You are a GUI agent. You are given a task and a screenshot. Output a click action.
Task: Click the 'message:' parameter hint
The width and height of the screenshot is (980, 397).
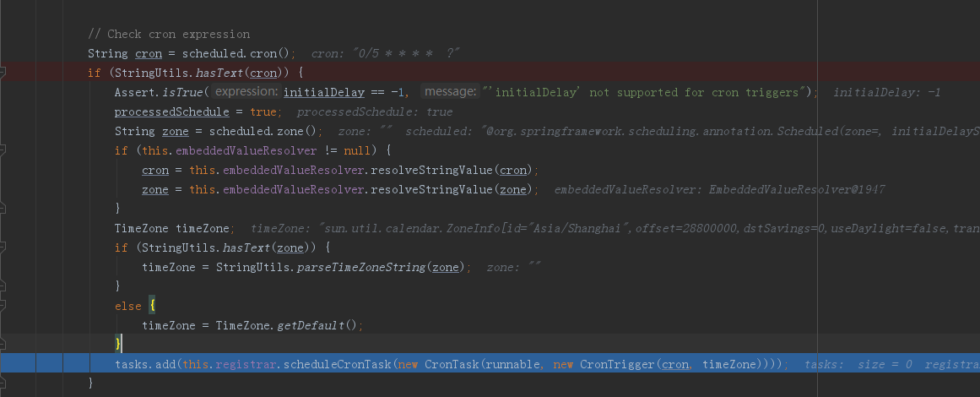coord(449,92)
